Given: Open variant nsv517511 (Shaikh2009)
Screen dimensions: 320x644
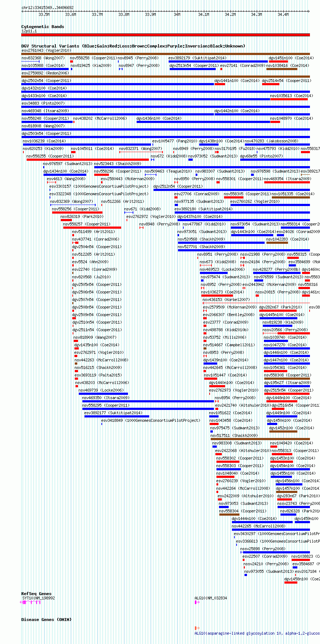Looking at the screenshot, I should [234, 435].
